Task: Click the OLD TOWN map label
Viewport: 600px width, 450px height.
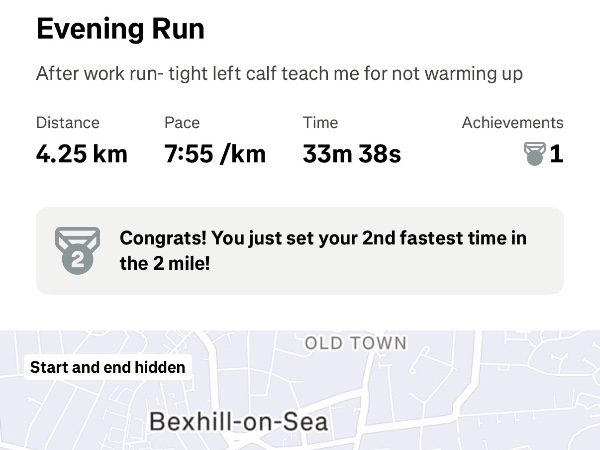Action: pyautogui.click(x=355, y=343)
